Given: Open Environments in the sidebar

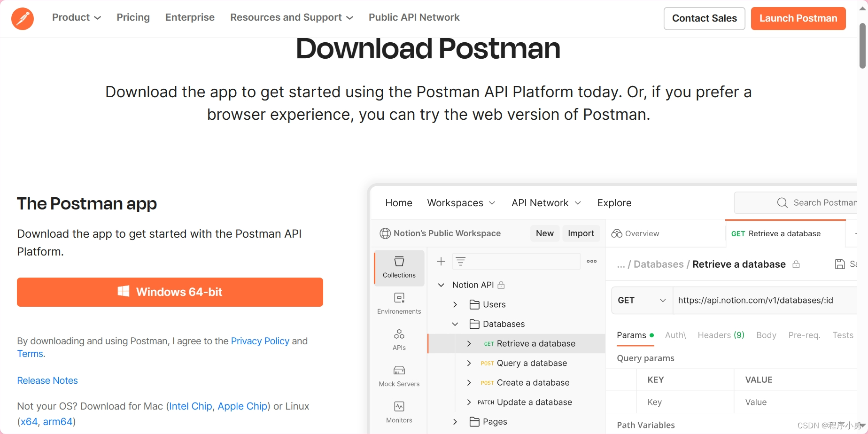Looking at the screenshot, I should pos(399,304).
